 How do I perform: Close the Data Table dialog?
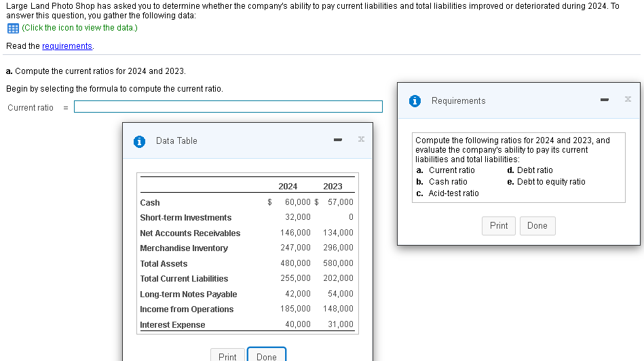(x=361, y=139)
